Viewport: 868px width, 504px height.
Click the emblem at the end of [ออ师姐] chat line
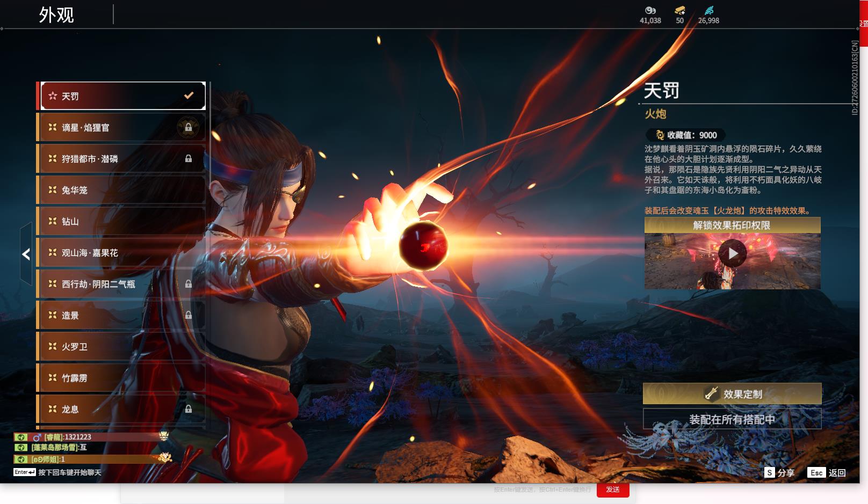point(165,458)
